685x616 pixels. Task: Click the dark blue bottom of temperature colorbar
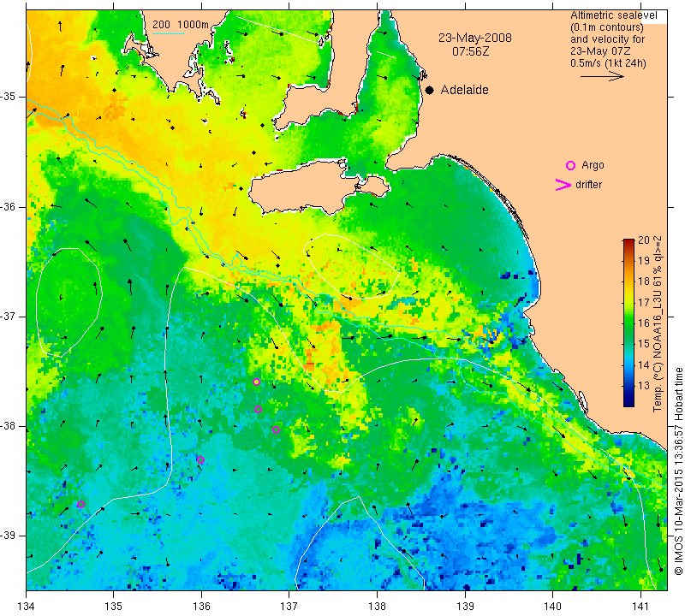click(x=628, y=402)
